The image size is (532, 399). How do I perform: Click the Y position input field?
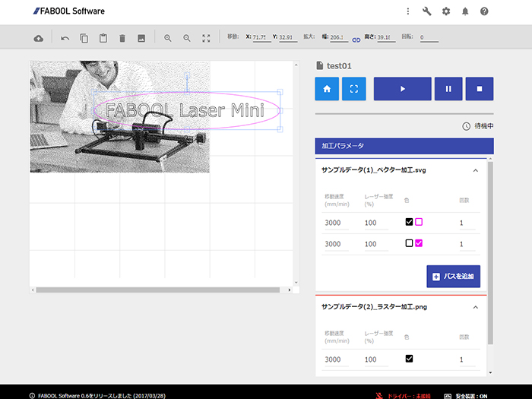click(288, 37)
